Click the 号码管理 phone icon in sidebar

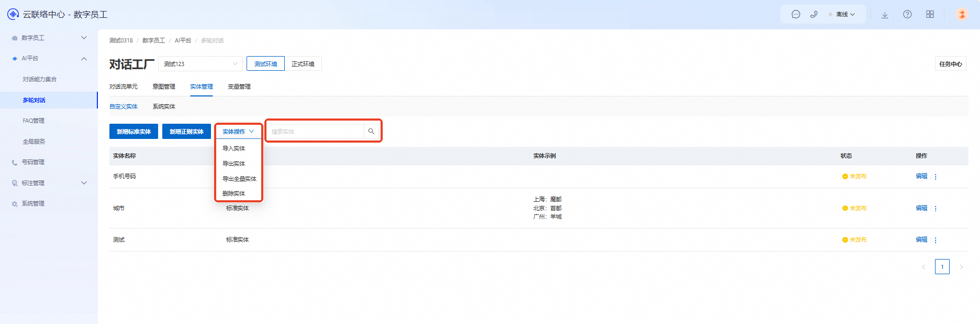coord(15,163)
